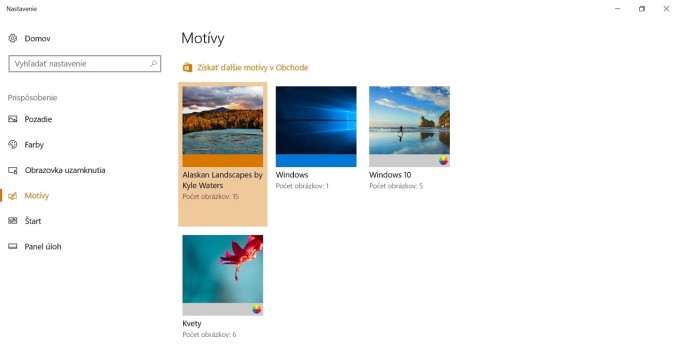
Task: Click the Motívy brush icon
Action: (x=13, y=196)
